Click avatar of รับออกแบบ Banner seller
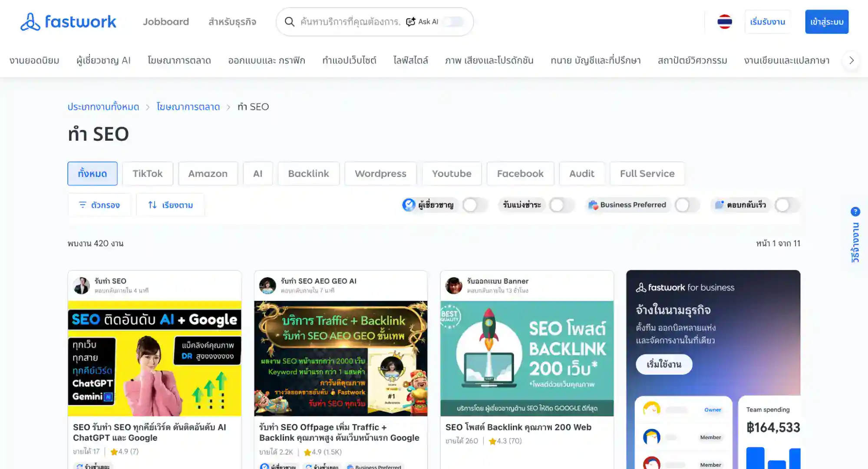Viewport: 868px width, 469px height. pyautogui.click(x=454, y=286)
